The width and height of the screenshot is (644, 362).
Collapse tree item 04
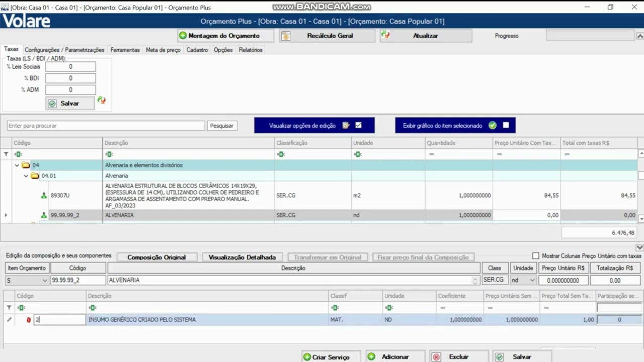pos(17,165)
